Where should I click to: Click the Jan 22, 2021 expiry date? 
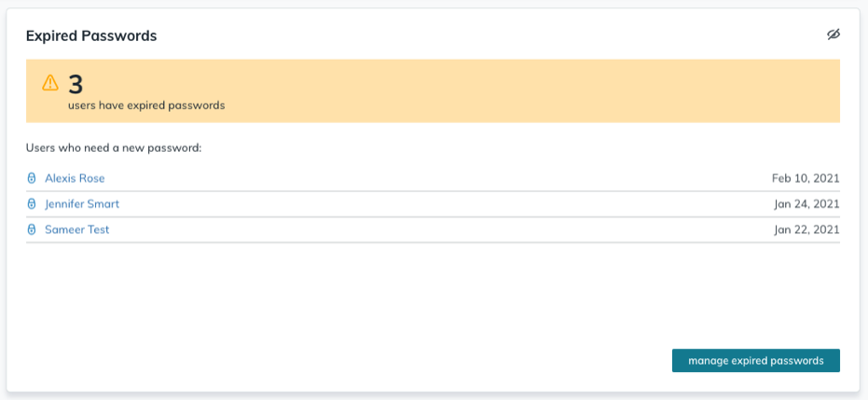pos(806,229)
